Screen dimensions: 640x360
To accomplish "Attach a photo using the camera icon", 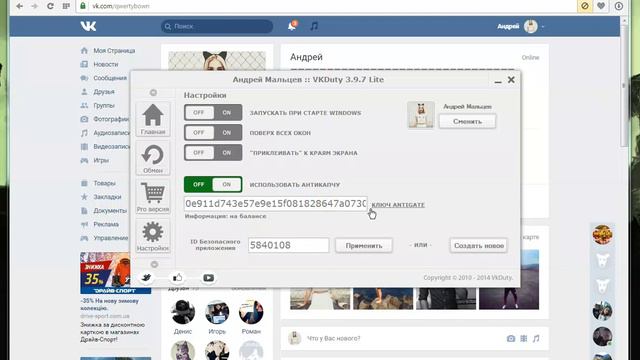I will (511, 338).
